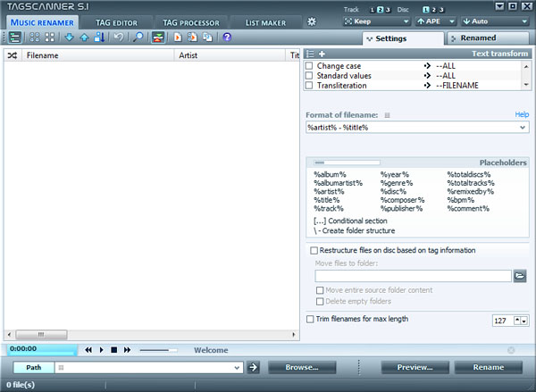Image resolution: width=536 pixels, height=392 pixels.
Task: Open help via purple question mark icon
Action: [x=227, y=37]
